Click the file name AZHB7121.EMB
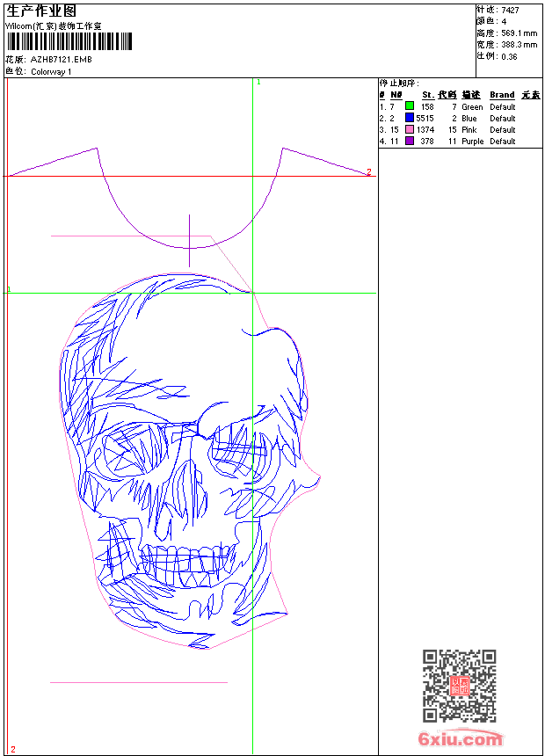 point(61,60)
